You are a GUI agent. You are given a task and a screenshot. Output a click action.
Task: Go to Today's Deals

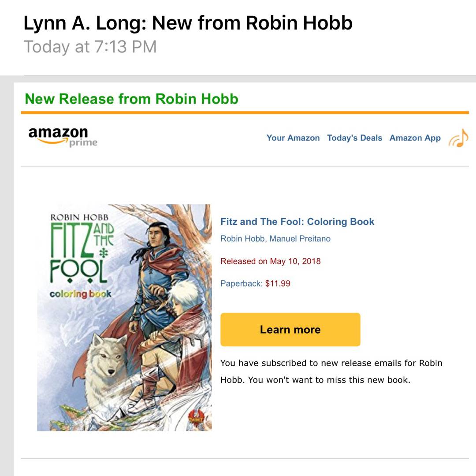point(354,138)
